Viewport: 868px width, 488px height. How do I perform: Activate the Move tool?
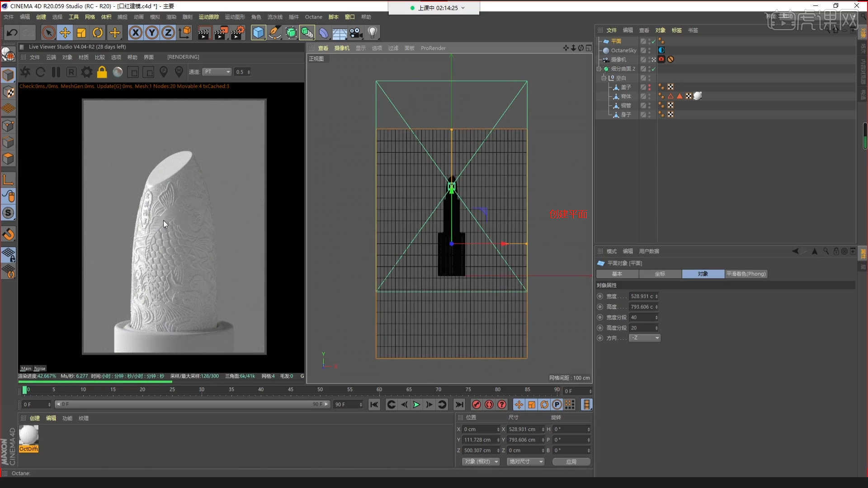point(65,33)
